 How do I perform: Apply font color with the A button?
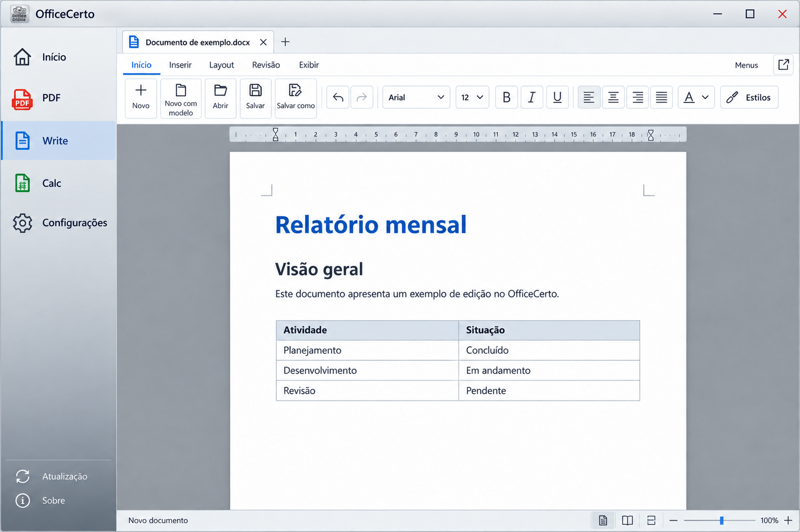click(x=689, y=97)
